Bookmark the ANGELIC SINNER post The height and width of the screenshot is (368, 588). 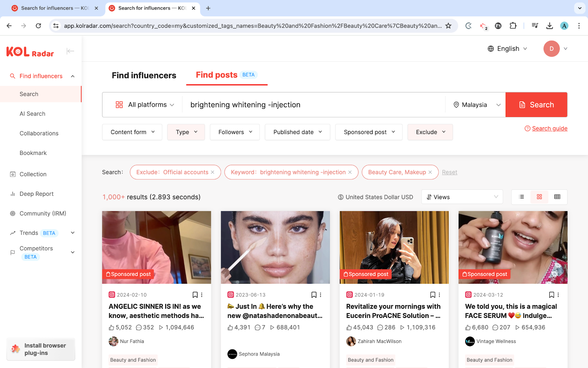(x=195, y=295)
